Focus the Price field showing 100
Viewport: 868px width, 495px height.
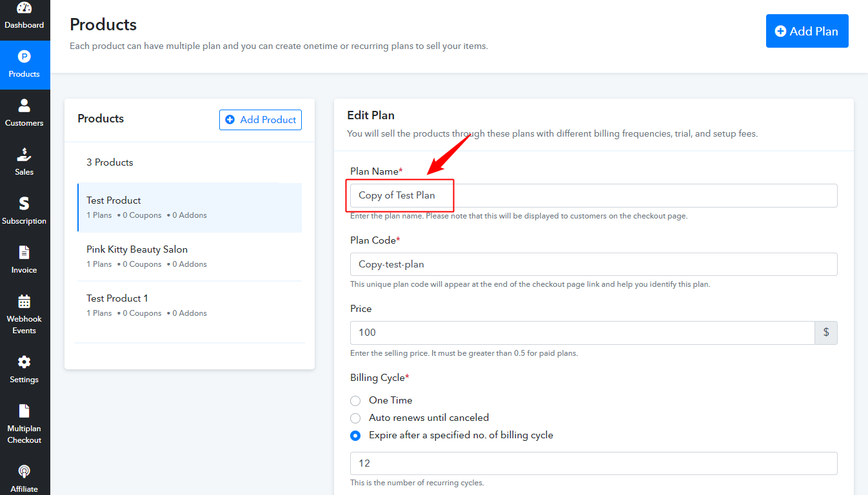click(x=582, y=333)
